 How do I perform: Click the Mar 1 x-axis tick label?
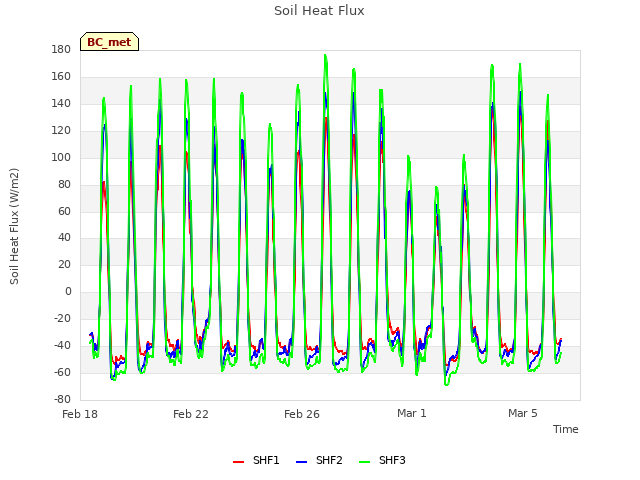[x=412, y=413]
